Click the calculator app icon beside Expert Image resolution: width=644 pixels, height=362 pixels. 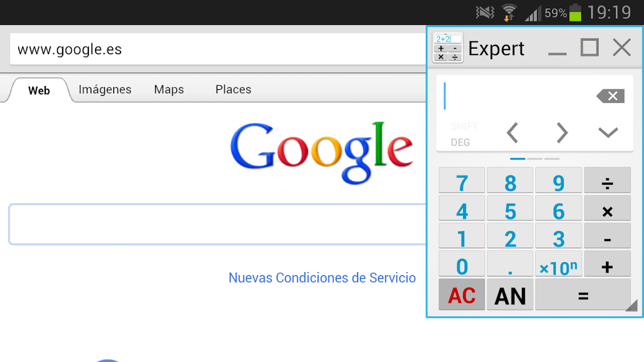tap(448, 47)
